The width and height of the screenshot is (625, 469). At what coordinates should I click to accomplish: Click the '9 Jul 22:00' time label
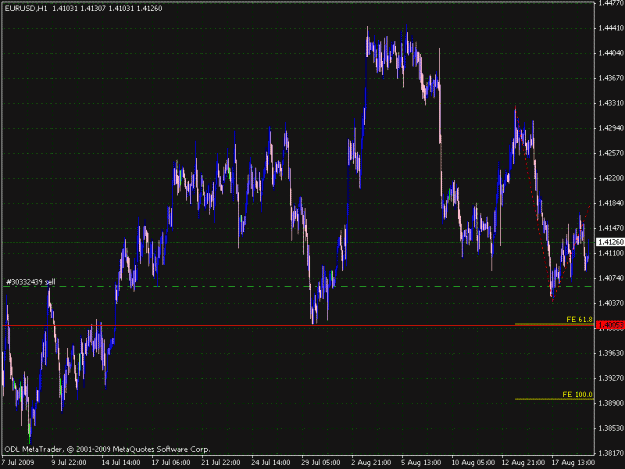(x=69, y=463)
